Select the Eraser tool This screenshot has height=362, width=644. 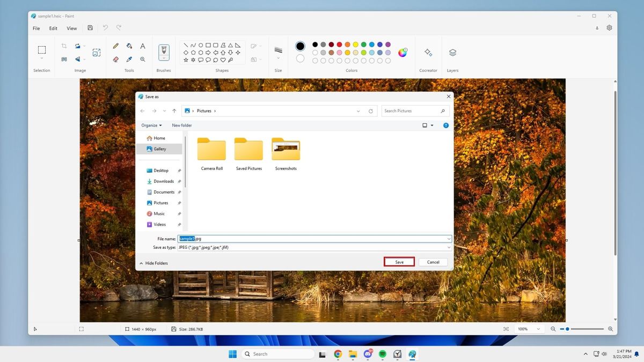click(116, 60)
